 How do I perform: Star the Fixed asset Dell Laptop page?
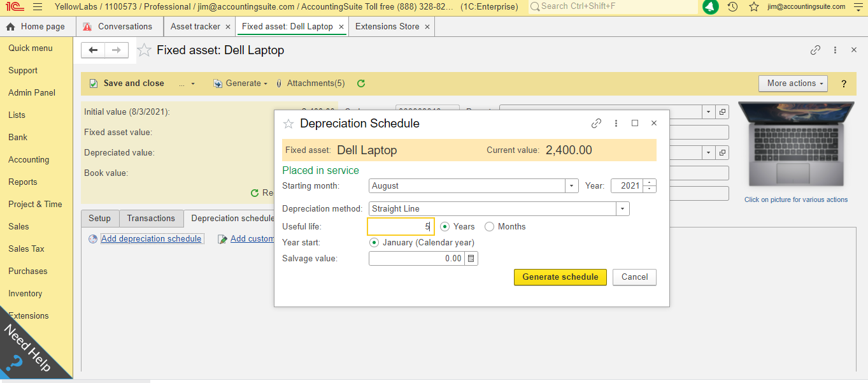pos(145,50)
